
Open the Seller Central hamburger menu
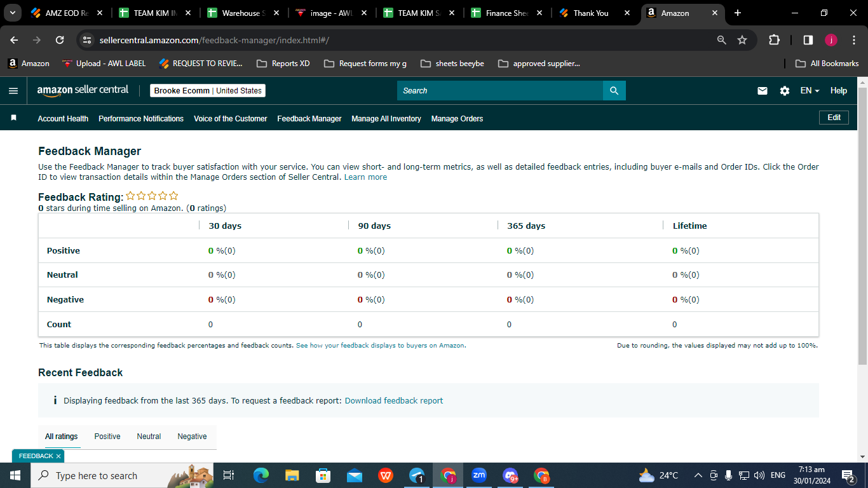13,91
